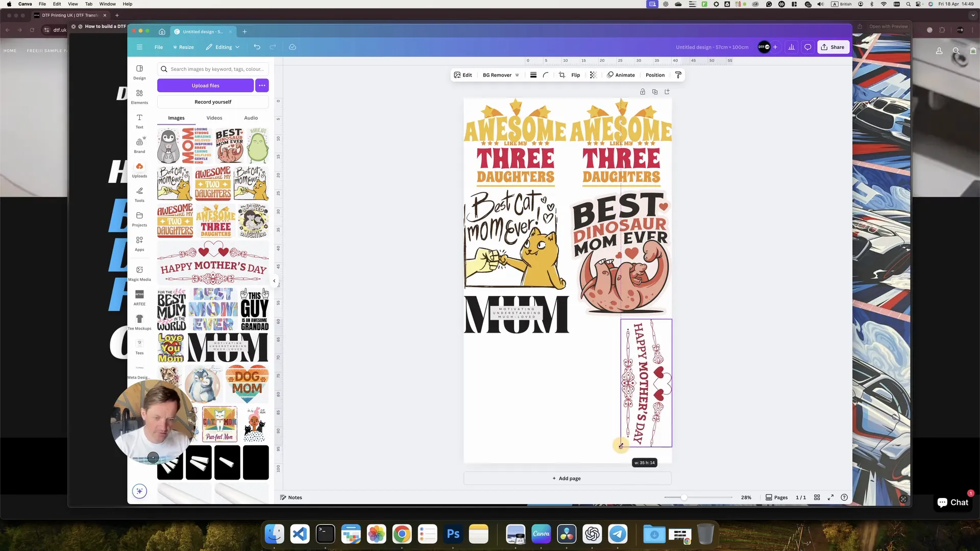Open the BG Remover tool
Image resolution: width=980 pixels, height=551 pixels.
501,75
